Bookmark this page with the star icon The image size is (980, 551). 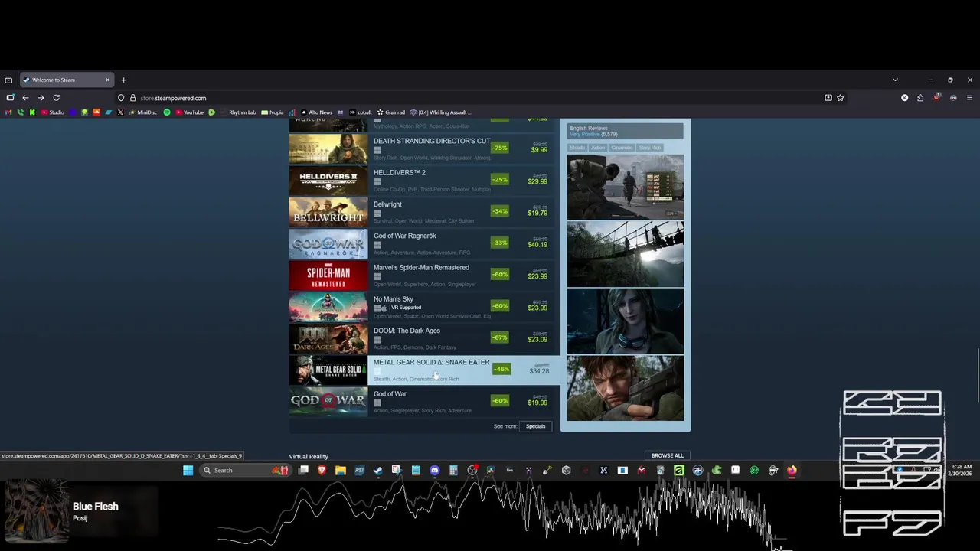(840, 98)
